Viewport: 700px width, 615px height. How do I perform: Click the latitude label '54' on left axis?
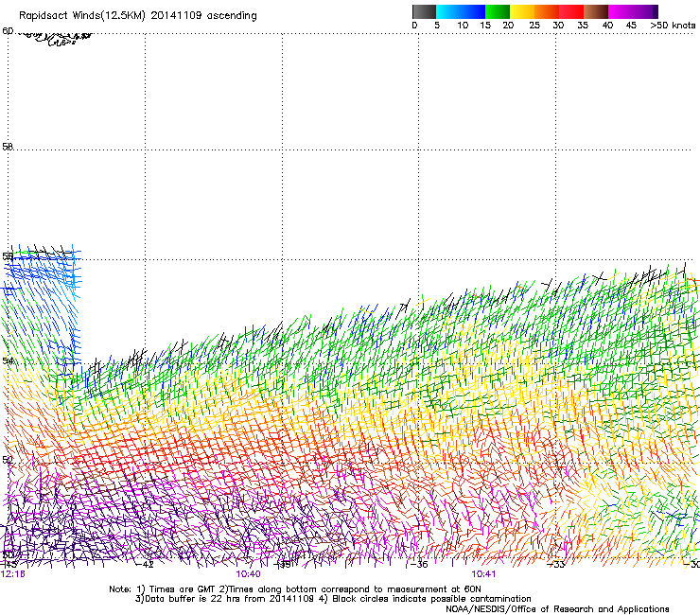(x=8, y=360)
